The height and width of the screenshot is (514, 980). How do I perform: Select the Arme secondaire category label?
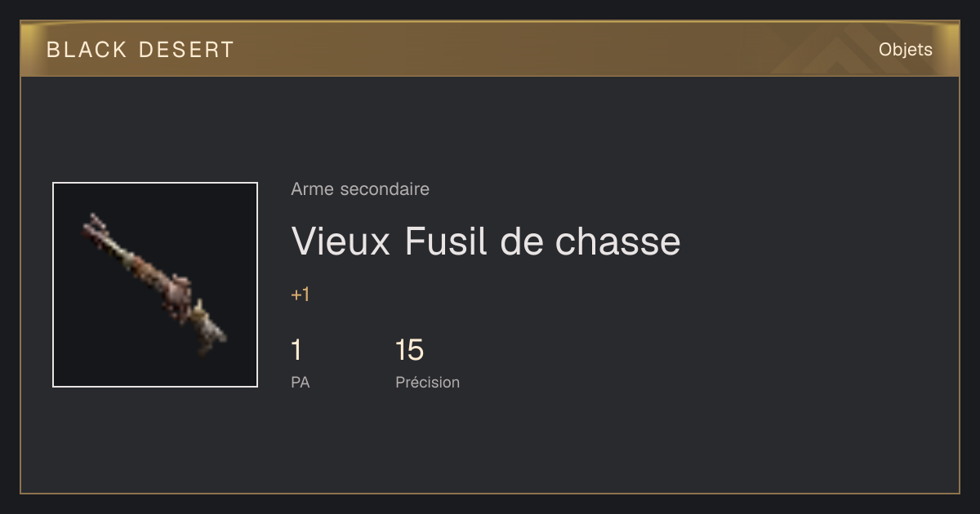(x=360, y=189)
